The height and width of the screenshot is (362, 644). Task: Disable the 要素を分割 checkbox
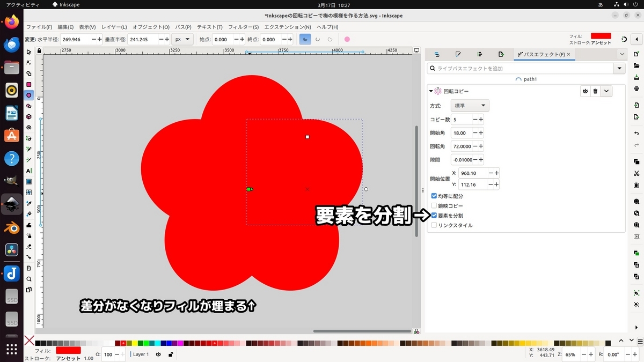pos(434,215)
